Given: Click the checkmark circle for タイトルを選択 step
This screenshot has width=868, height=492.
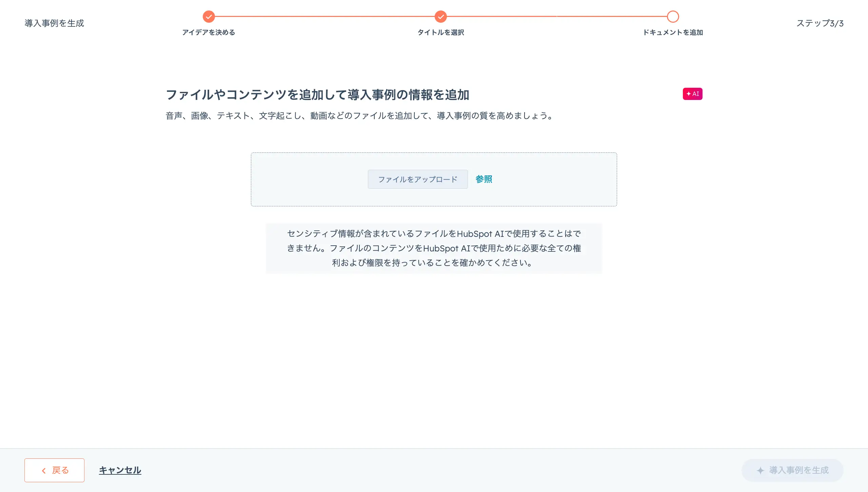Looking at the screenshot, I should (x=441, y=16).
